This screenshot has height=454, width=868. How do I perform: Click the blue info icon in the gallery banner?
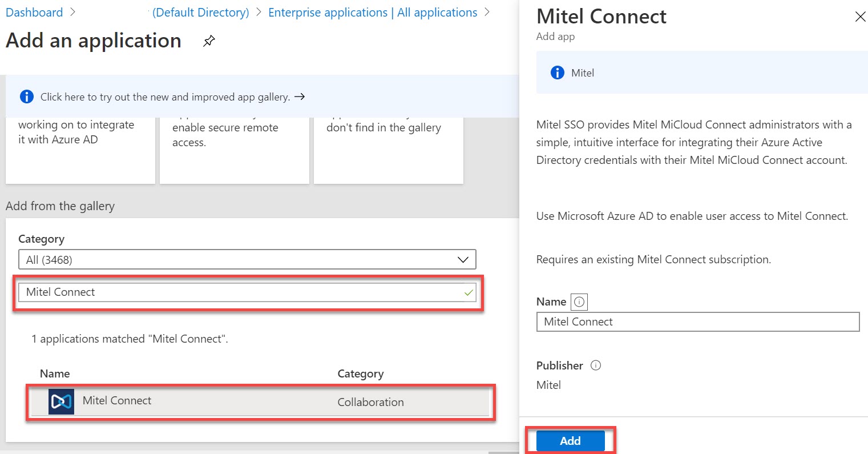[x=26, y=97]
